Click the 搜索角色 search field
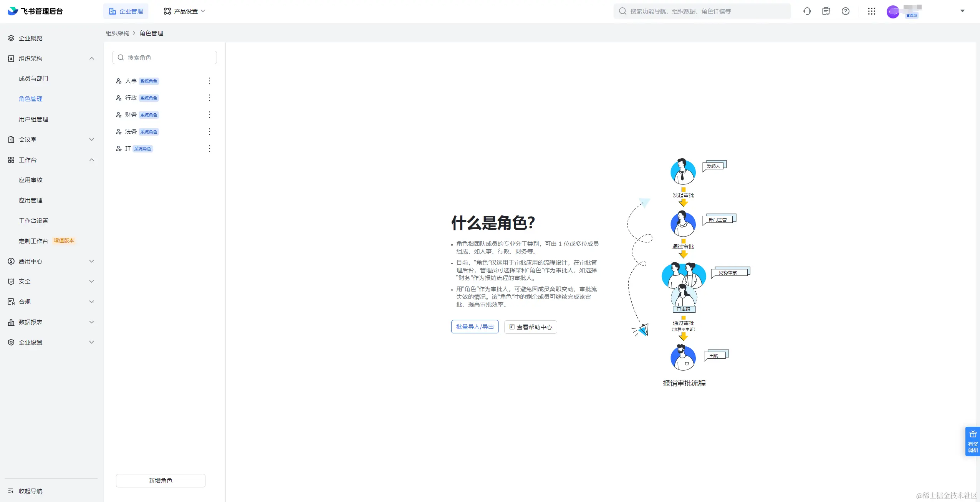 (164, 58)
